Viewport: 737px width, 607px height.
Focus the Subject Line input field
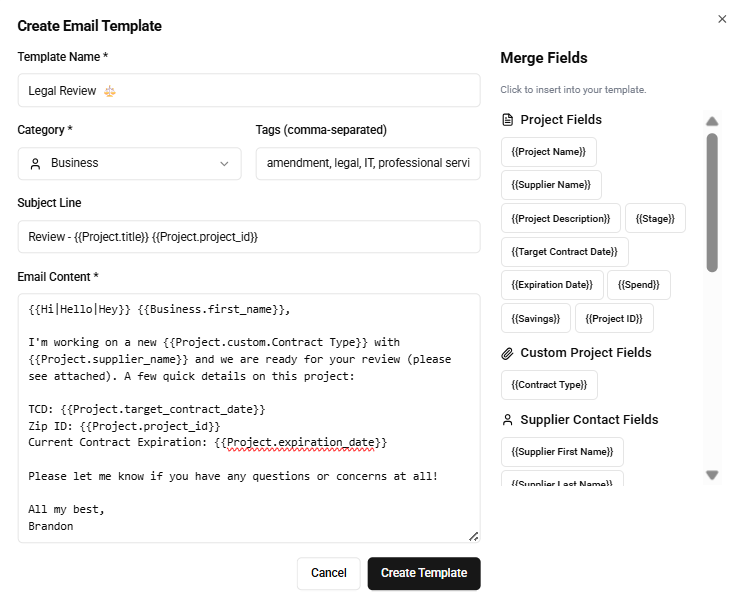(x=248, y=237)
